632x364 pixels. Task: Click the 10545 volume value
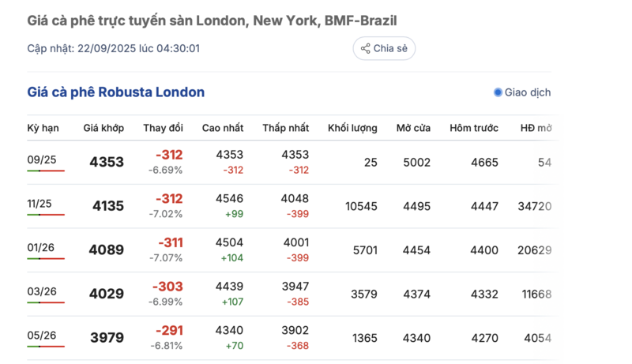click(x=361, y=206)
